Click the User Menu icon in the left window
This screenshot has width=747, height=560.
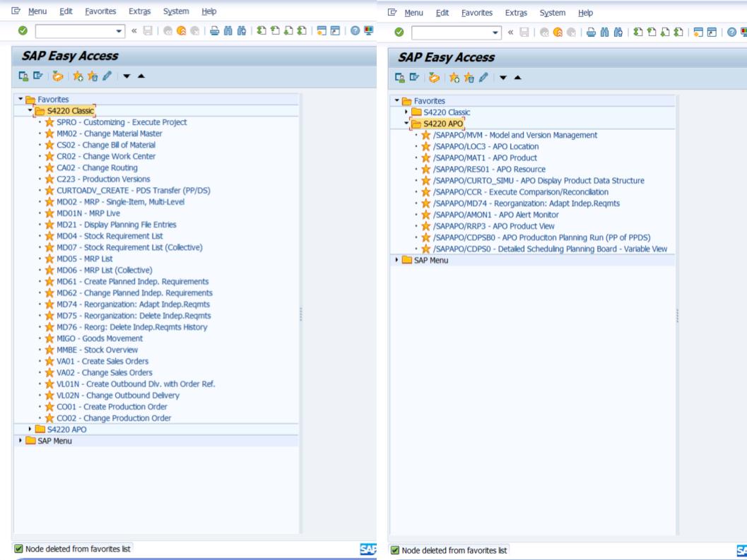point(23,76)
